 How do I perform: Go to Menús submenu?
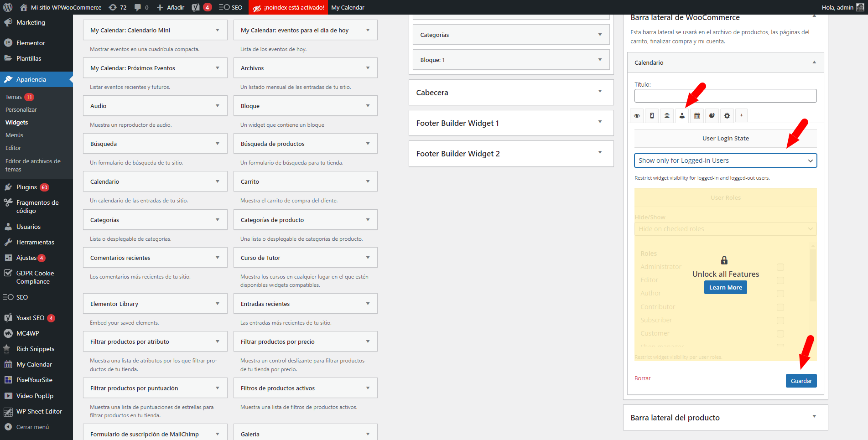14,135
